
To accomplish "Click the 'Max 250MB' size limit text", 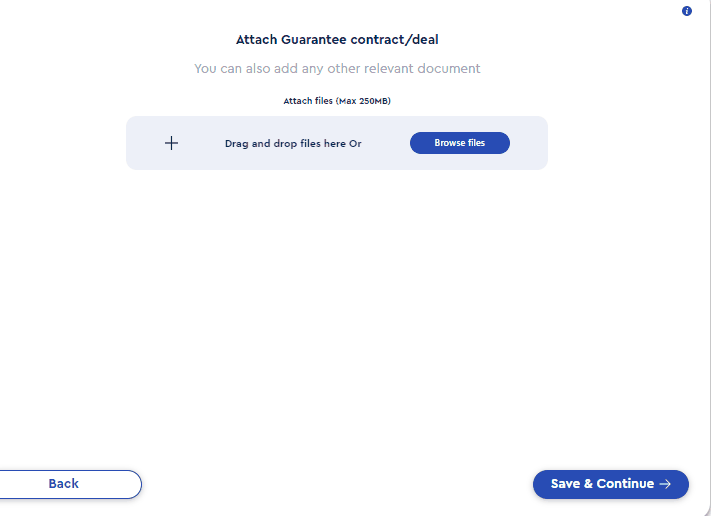I will 363,101.
